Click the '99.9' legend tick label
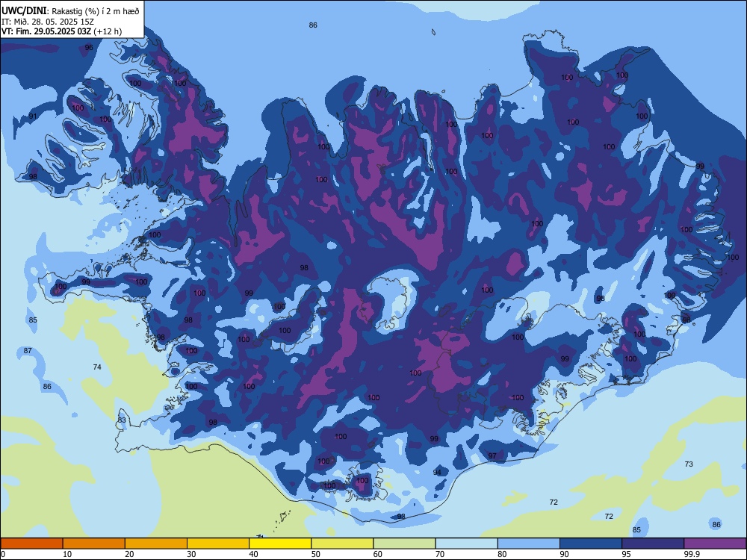The width and height of the screenshot is (747, 560). point(692,554)
